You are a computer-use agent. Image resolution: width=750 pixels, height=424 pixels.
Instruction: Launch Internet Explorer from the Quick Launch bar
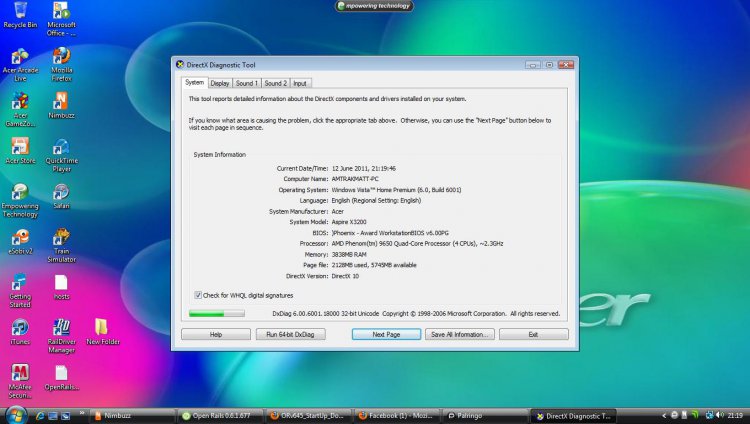40,416
